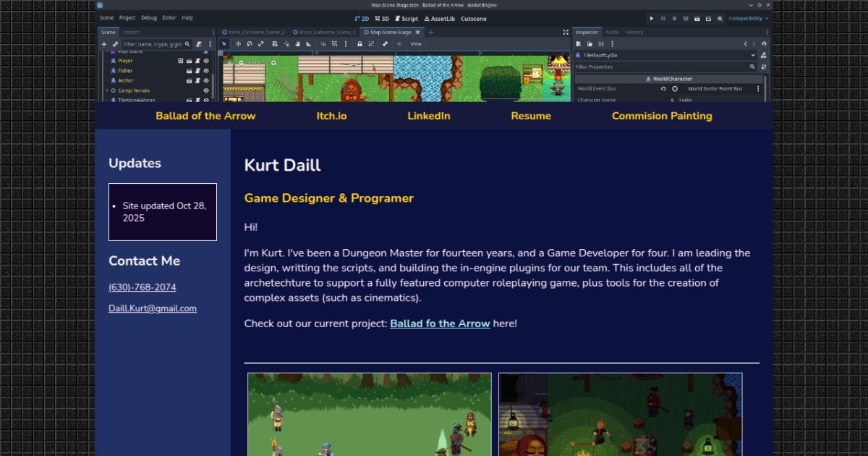This screenshot has width=868, height=456.
Task: Click the Daill.Kurt@gmail.com email link
Action: [x=153, y=308]
